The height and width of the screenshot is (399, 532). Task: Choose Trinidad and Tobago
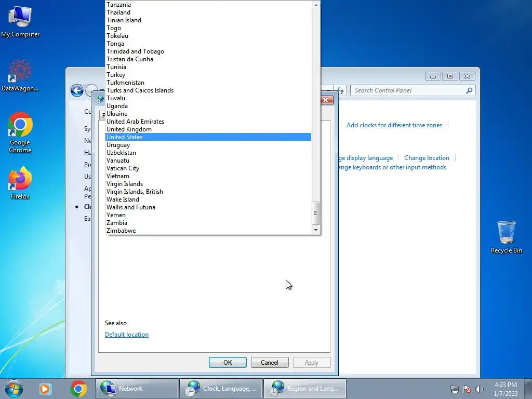coord(208,51)
